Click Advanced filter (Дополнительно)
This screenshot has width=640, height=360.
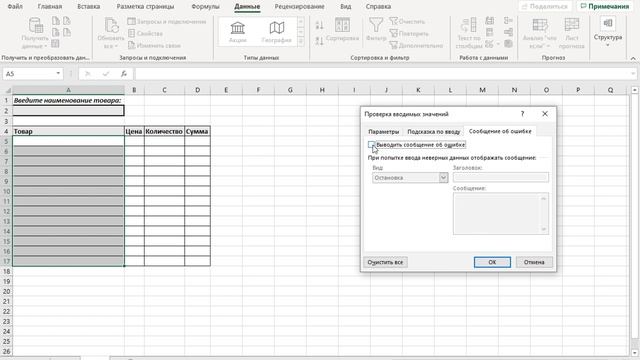tap(416, 45)
